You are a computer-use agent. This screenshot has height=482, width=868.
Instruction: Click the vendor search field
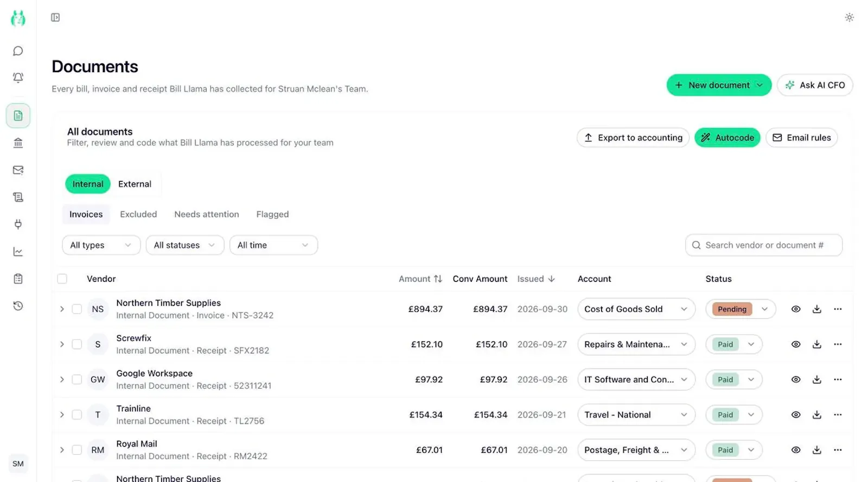tap(763, 245)
